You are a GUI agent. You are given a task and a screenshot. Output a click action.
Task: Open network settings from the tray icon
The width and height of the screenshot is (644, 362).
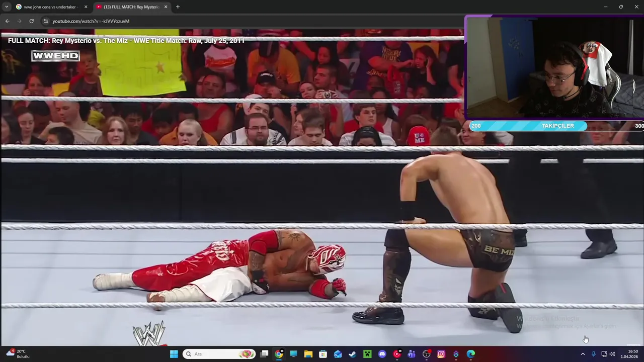(x=604, y=354)
